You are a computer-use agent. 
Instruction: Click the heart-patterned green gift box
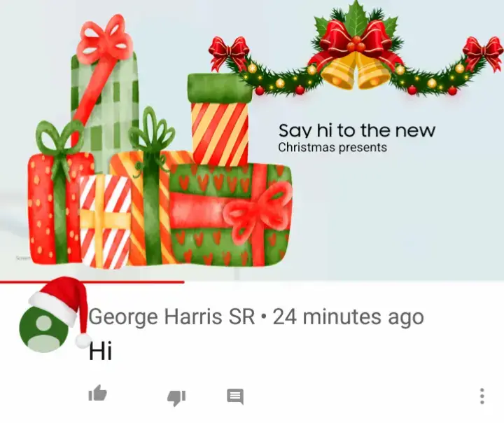point(231,215)
